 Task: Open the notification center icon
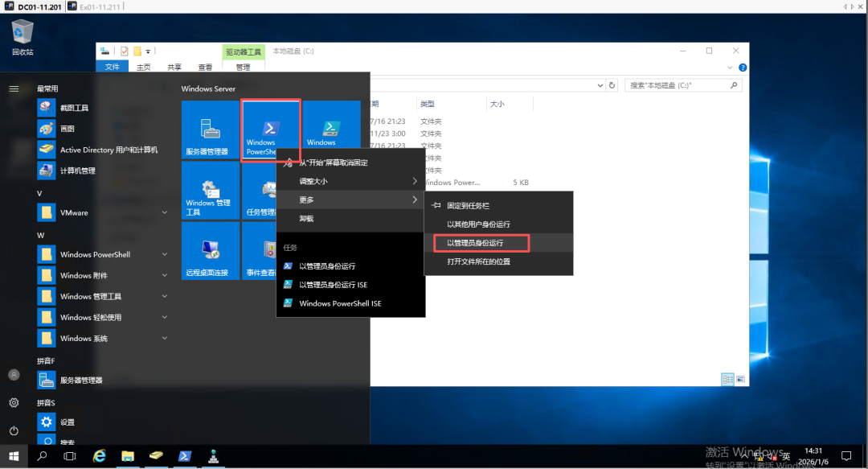[x=846, y=456]
